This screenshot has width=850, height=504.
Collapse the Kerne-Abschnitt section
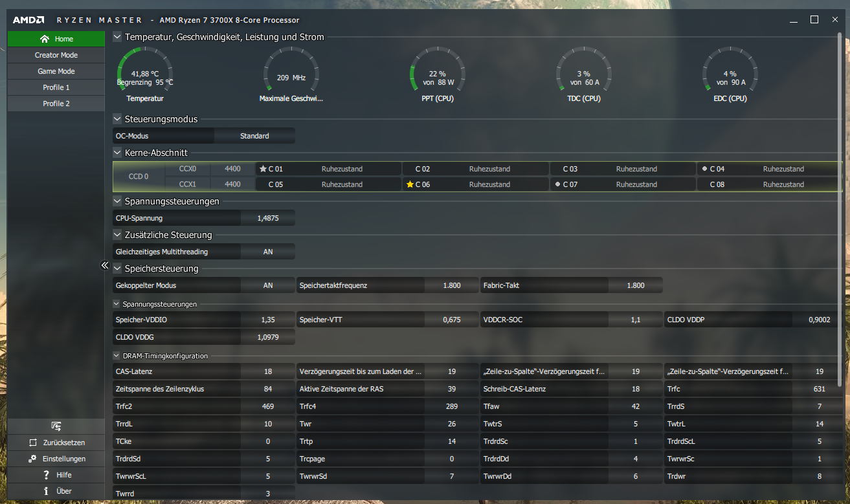117,153
